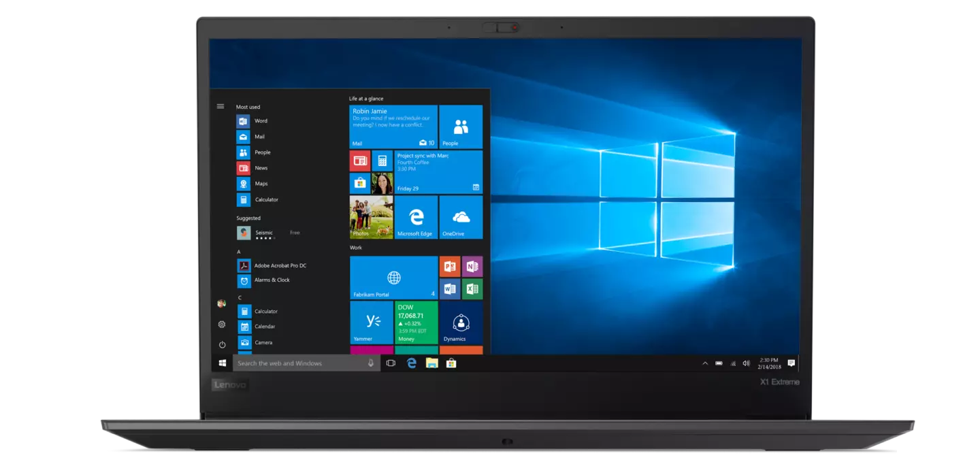Open Word from the Most used list
The height and width of the screenshot is (462, 980).
(252, 121)
